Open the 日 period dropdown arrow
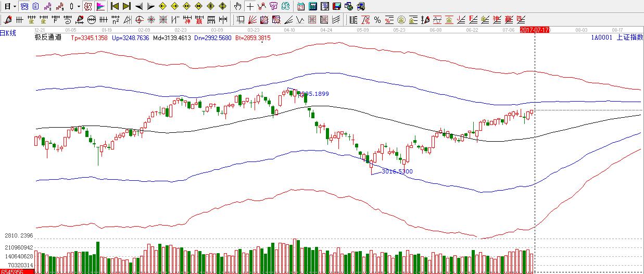644x274 pixels. coord(14,7)
